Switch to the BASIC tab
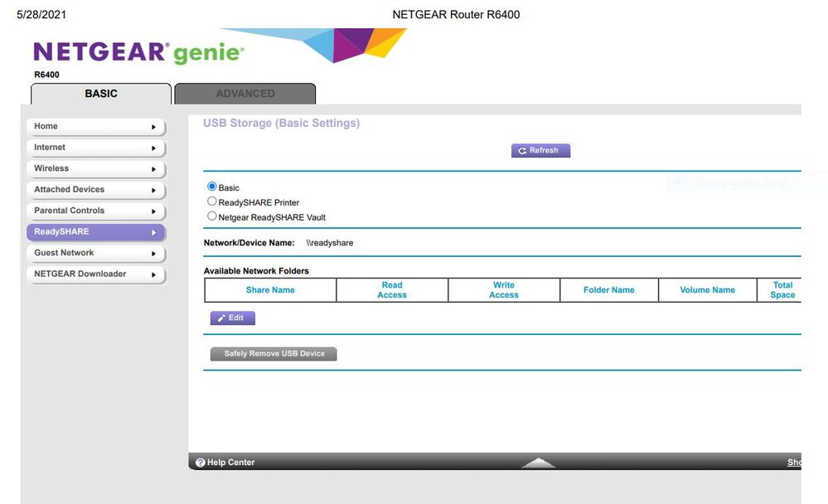 point(101,94)
